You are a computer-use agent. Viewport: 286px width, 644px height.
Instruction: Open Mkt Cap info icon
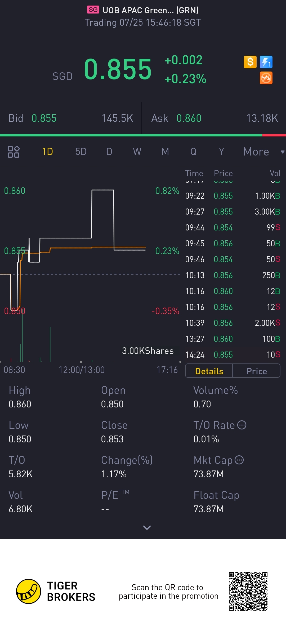click(x=239, y=460)
